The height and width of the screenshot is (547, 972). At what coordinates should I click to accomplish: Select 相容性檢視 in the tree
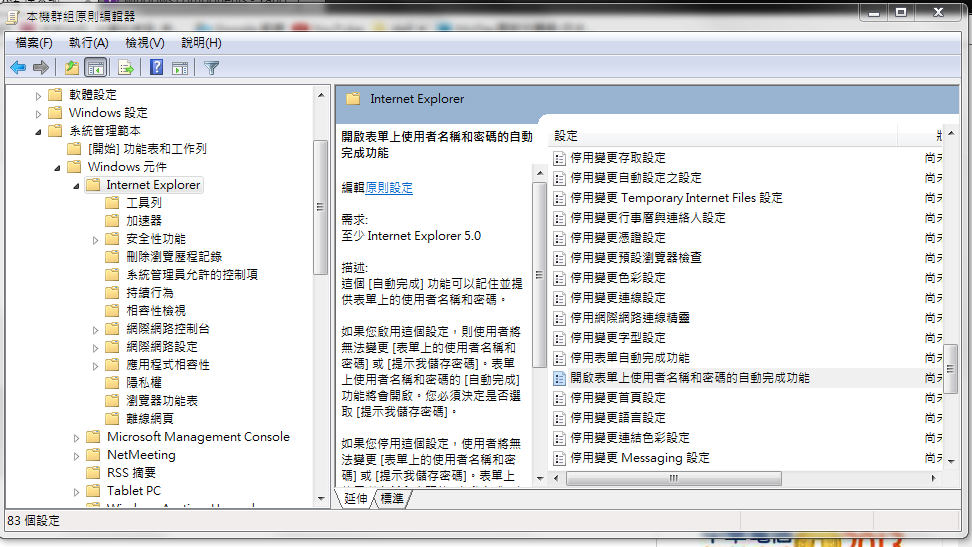tap(156, 310)
